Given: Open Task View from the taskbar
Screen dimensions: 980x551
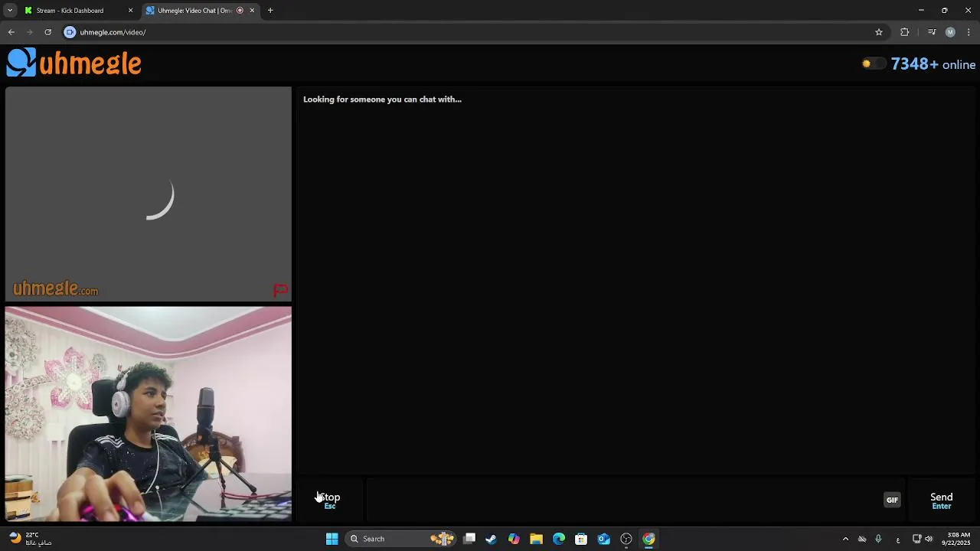Looking at the screenshot, I should click(469, 539).
